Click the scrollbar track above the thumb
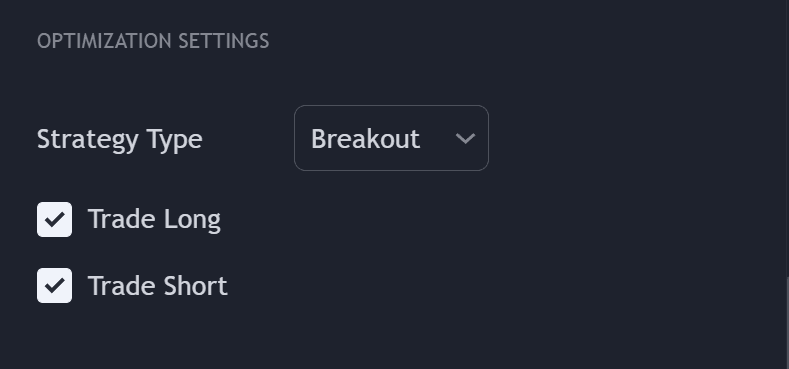 pos(787,138)
